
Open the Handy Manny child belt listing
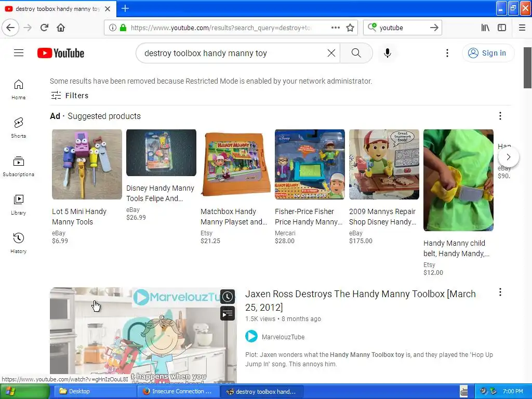[x=456, y=248]
